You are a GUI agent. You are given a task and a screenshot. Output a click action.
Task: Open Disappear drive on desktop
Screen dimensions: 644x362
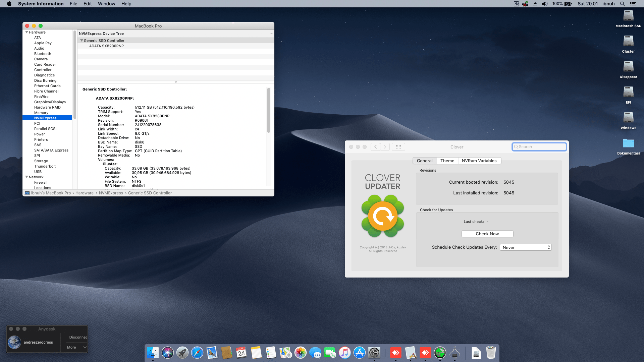[x=628, y=70]
